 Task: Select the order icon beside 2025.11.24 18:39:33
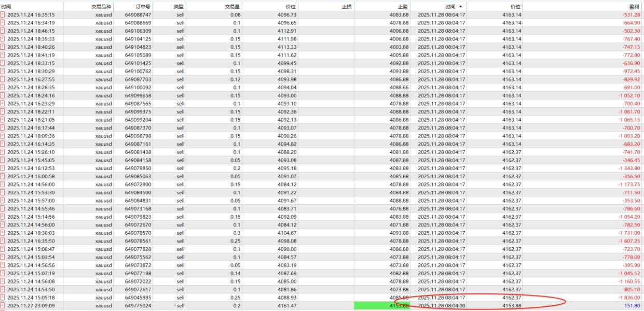click(3, 39)
